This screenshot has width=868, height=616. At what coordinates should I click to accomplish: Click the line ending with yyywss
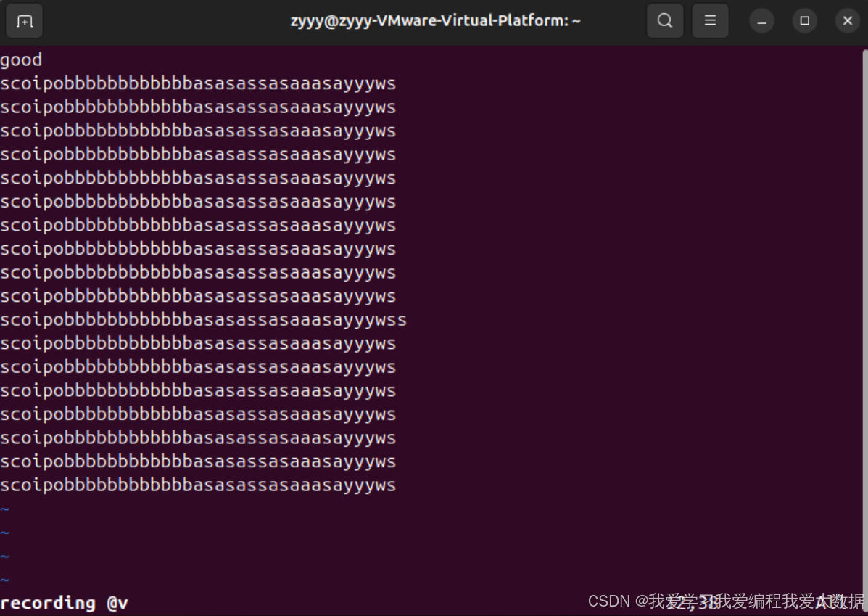tap(203, 319)
